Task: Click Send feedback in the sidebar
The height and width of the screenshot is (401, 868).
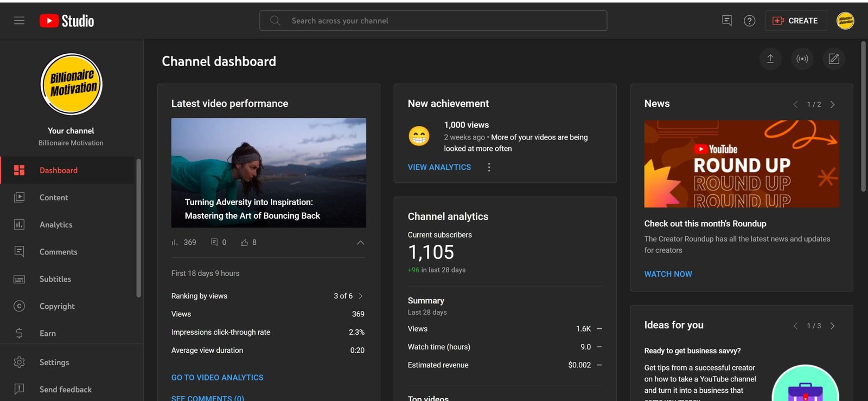Action: (67, 390)
